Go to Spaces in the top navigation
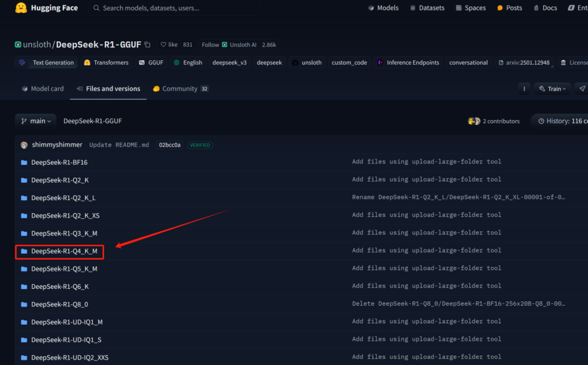Viewport: 588px width, 365px height. pos(470,8)
